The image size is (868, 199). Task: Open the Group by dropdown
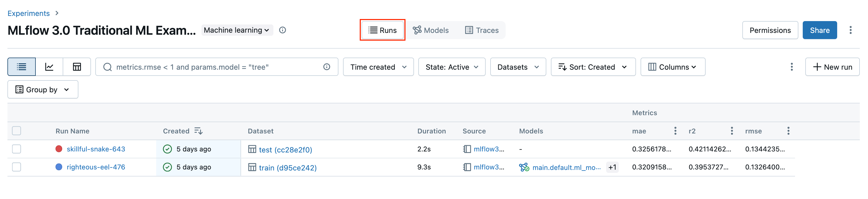pyautogui.click(x=42, y=89)
